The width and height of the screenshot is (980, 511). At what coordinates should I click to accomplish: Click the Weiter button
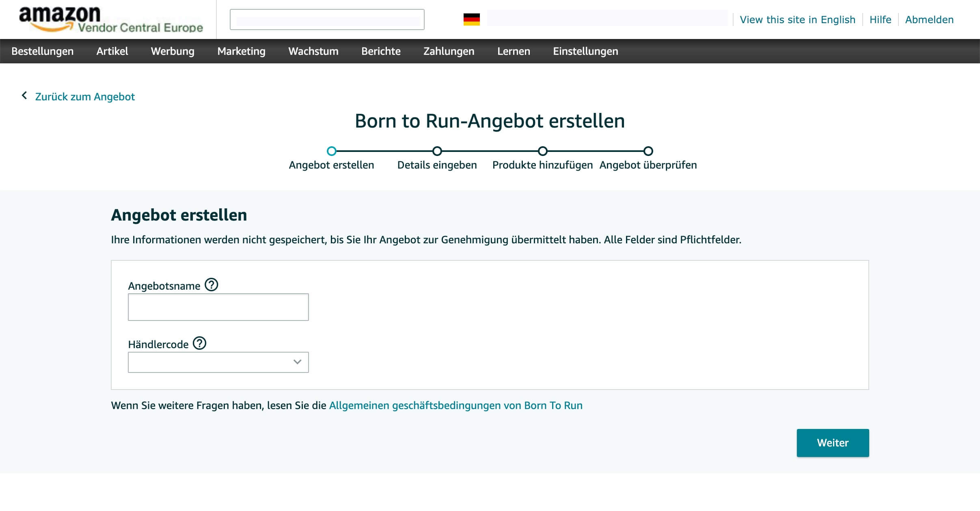[x=833, y=443]
